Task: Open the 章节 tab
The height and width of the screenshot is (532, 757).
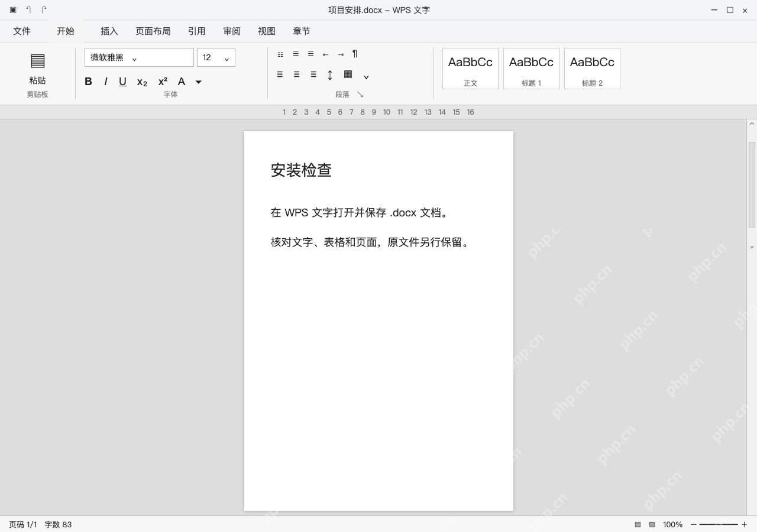Action: (302, 31)
